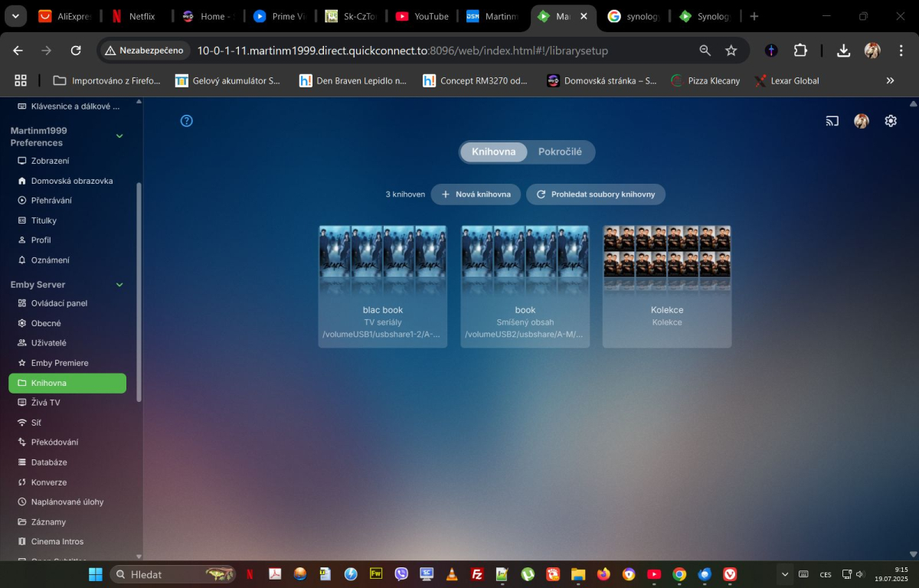Viewport: 919px width, 588px height.
Task: Click the help question mark icon
Action: pyautogui.click(x=186, y=120)
